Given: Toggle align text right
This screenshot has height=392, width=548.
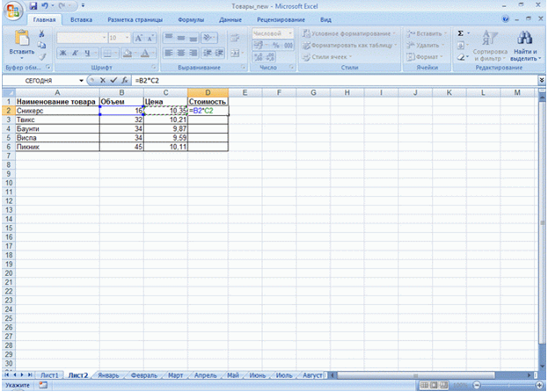Looking at the screenshot, I should 193,53.
